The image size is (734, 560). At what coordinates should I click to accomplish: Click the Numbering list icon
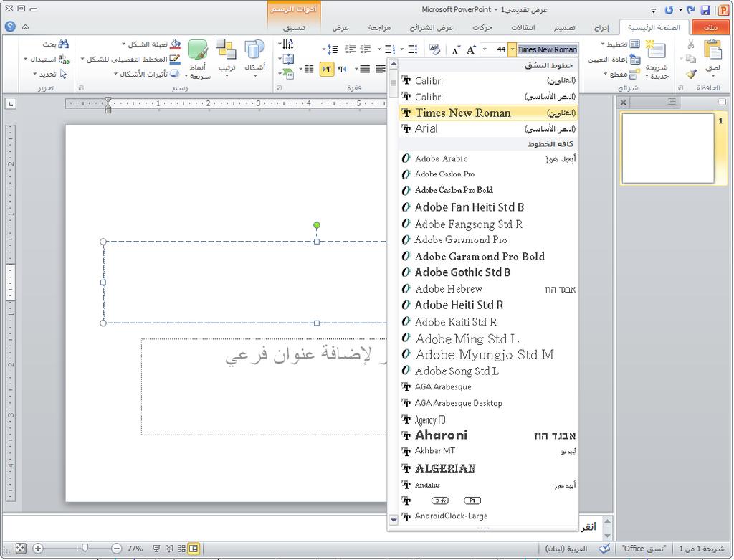(390, 49)
